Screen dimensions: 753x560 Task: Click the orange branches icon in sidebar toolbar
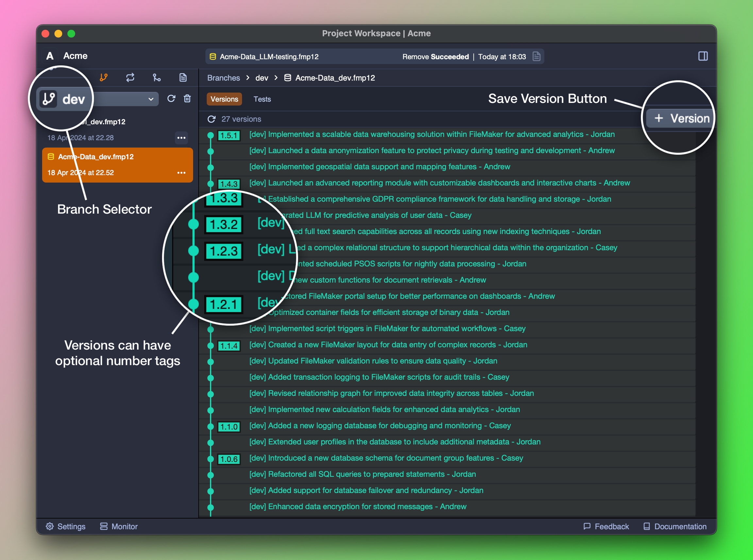click(x=104, y=78)
